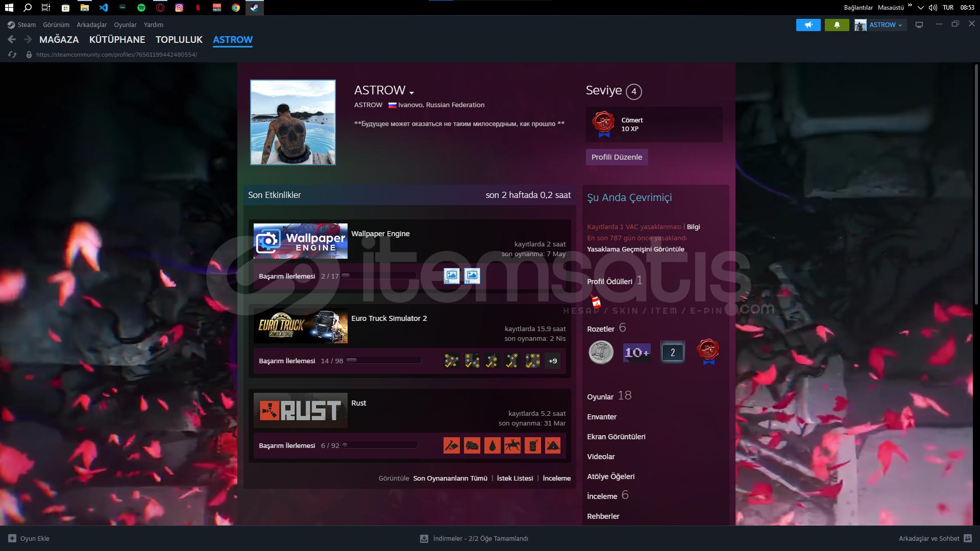980x551 pixels.
Task: Open Son Oynananların Tümü link
Action: pos(450,478)
